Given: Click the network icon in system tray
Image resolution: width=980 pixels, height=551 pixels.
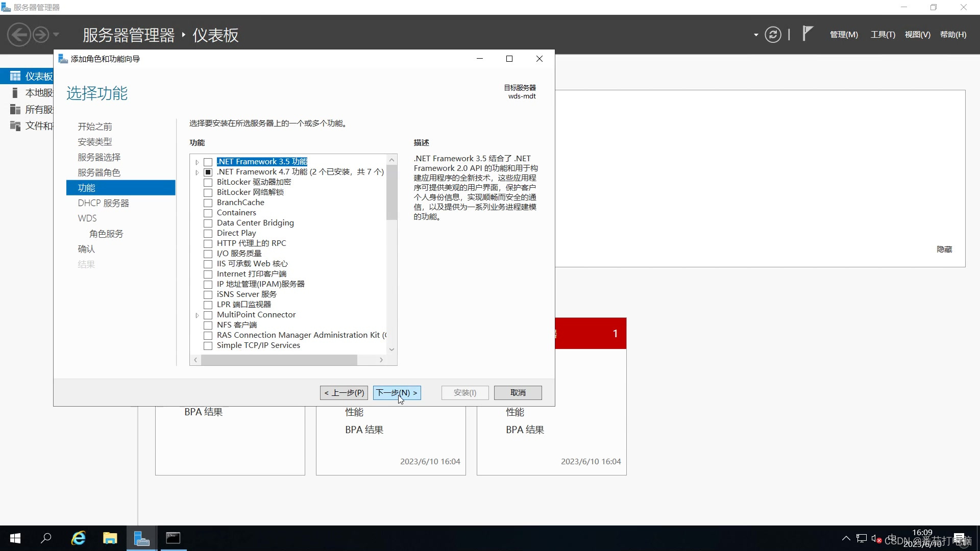Looking at the screenshot, I should click(862, 538).
